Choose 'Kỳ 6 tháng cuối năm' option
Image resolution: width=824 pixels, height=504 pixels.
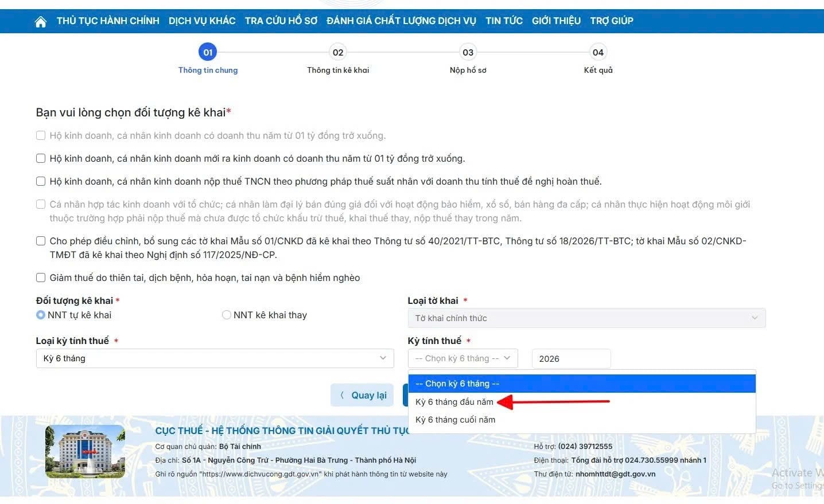point(582,420)
